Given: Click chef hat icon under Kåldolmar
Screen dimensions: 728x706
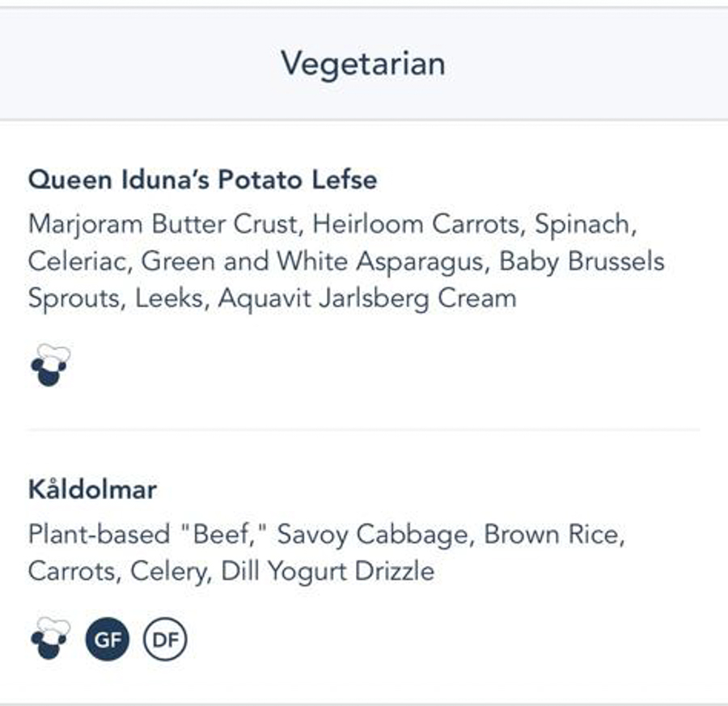Looking at the screenshot, I should click(49, 640).
